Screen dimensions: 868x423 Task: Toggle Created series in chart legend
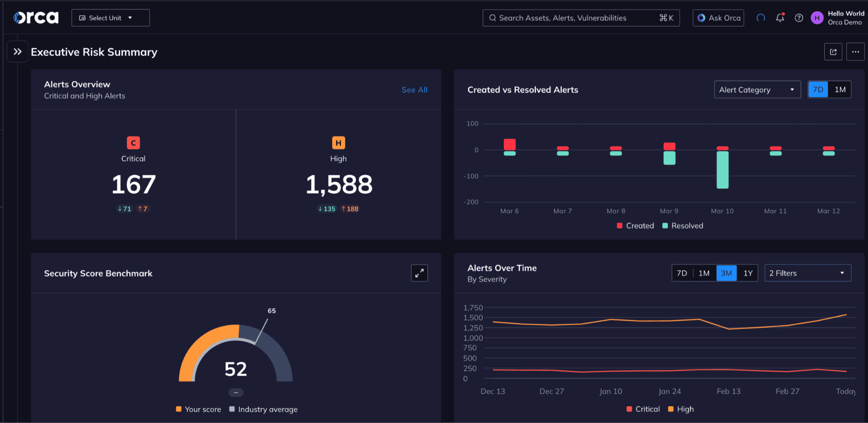[635, 226]
